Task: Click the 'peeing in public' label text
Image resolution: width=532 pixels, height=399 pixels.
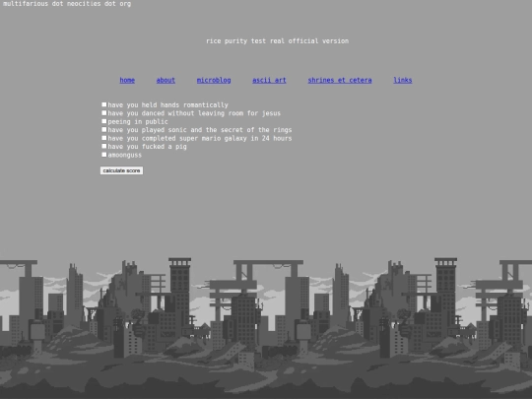Action: 138,122
